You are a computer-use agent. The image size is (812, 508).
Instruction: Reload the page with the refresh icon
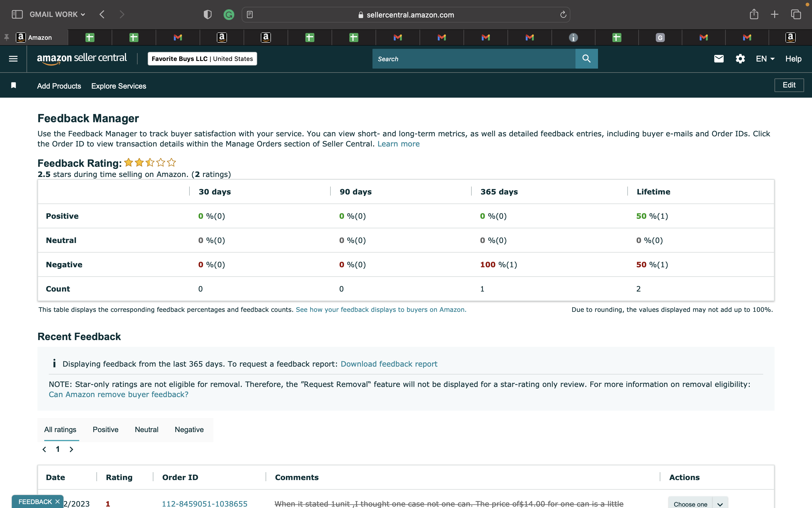[563, 14]
